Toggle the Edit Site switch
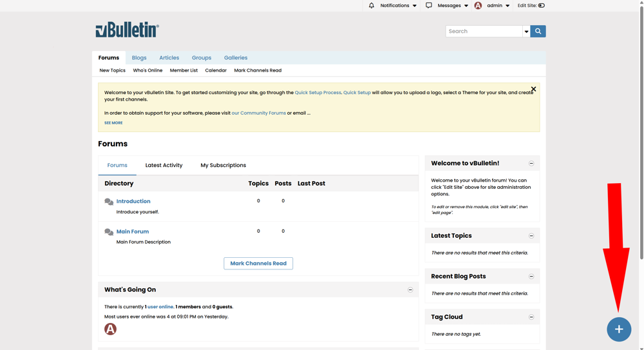This screenshot has width=644, height=350. pos(542,5)
